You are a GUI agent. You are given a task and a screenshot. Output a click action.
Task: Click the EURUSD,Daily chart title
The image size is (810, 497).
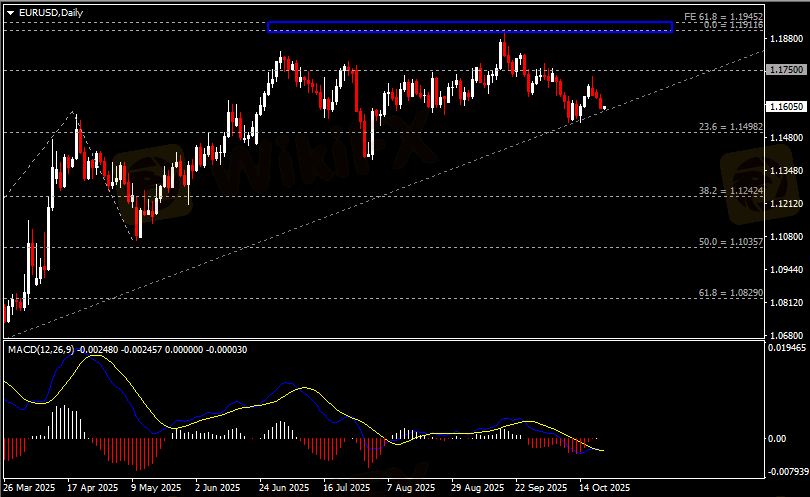pos(51,13)
